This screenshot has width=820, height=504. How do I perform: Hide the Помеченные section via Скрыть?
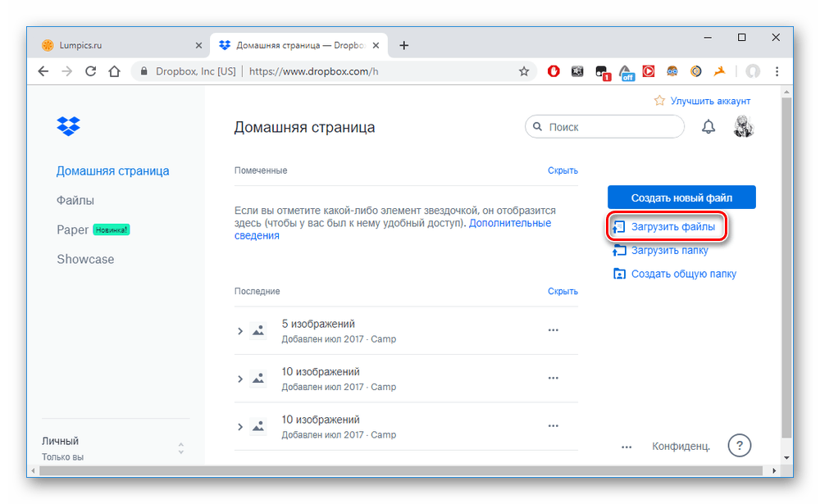point(563,170)
